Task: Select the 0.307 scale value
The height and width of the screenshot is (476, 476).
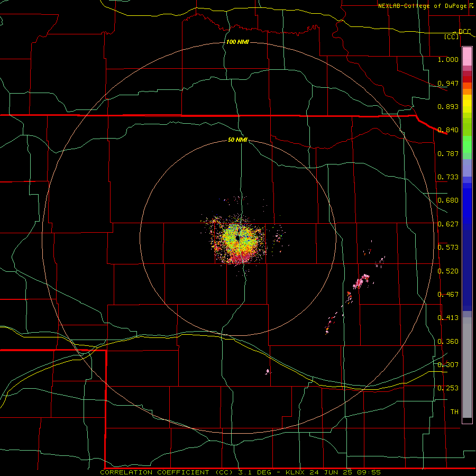Action: point(448,365)
